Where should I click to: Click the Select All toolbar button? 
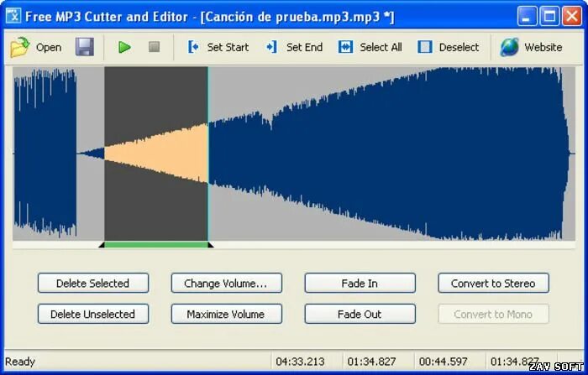[x=370, y=47]
